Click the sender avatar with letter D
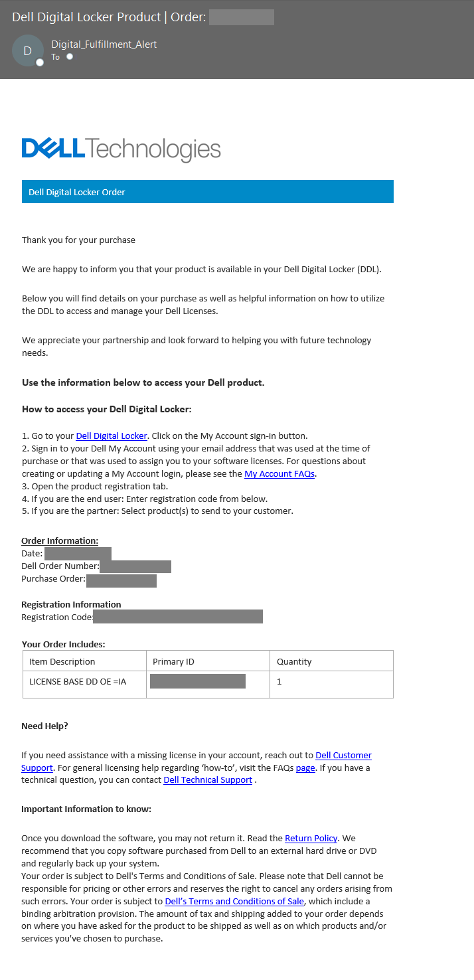This screenshot has width=474, height=980. (27, 50)
